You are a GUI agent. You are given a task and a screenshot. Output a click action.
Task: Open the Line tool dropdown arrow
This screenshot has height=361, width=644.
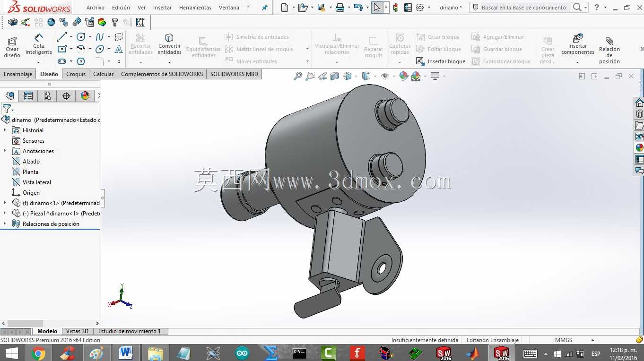[71, 37]
